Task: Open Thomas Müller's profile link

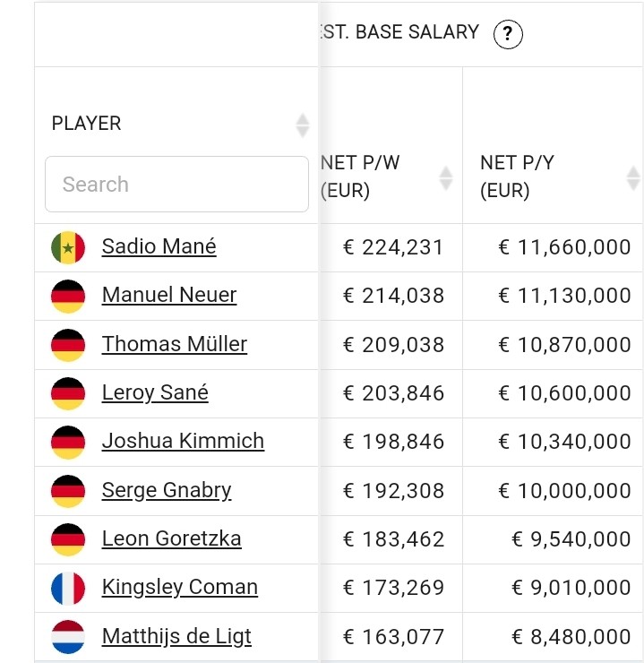Action: coord(174,344)
